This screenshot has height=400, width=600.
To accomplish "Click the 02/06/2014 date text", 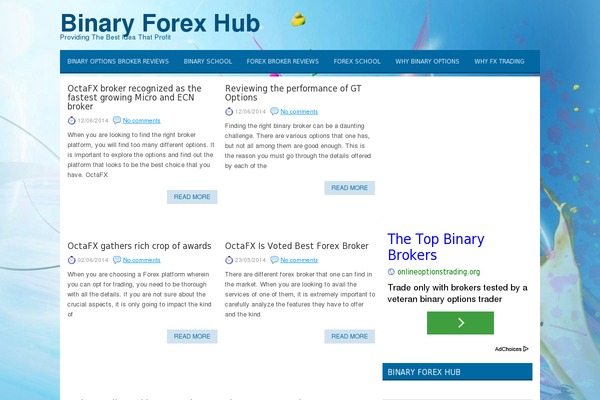I will (93, 260).
